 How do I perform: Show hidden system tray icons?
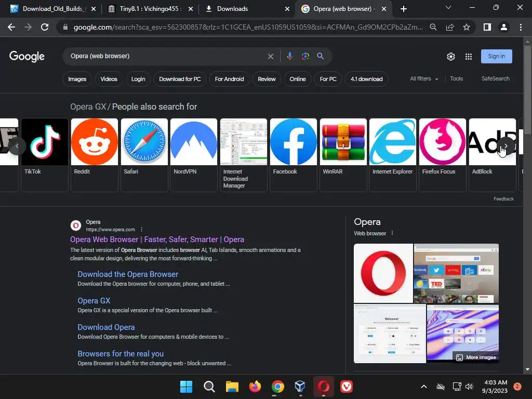pos(424,387)
